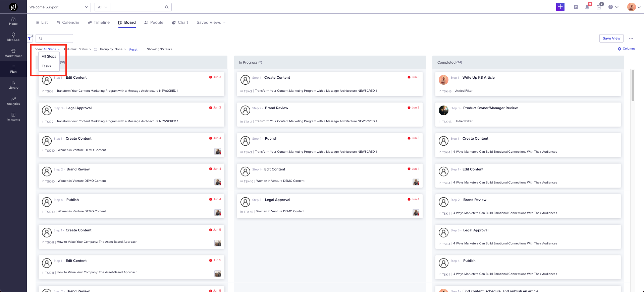The width and height of the screenshot is (644, 292).
Task: Click the Showing 35 tasks text
Action: pyautogui.click(x=159, y=49)
